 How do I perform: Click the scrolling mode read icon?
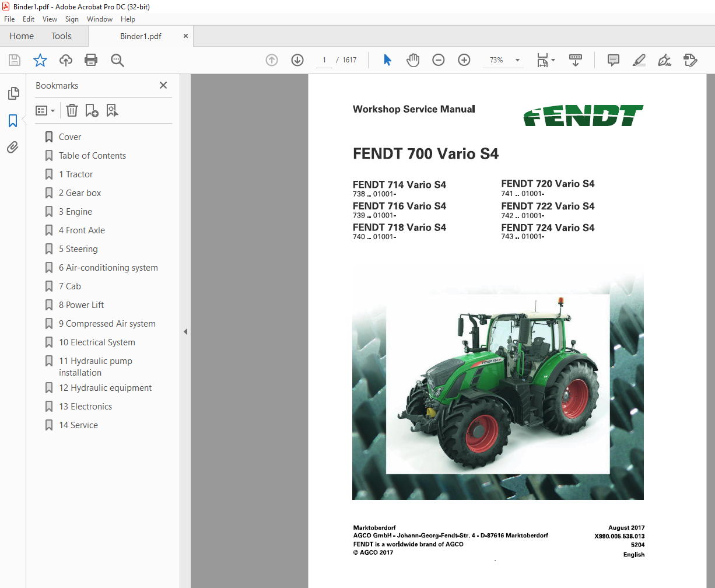click(x=576, y=60)
